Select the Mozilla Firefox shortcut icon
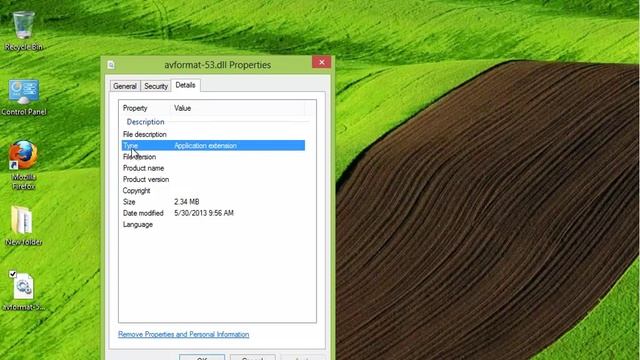Viewport: 640px width, 360px height. coord(23,165)
